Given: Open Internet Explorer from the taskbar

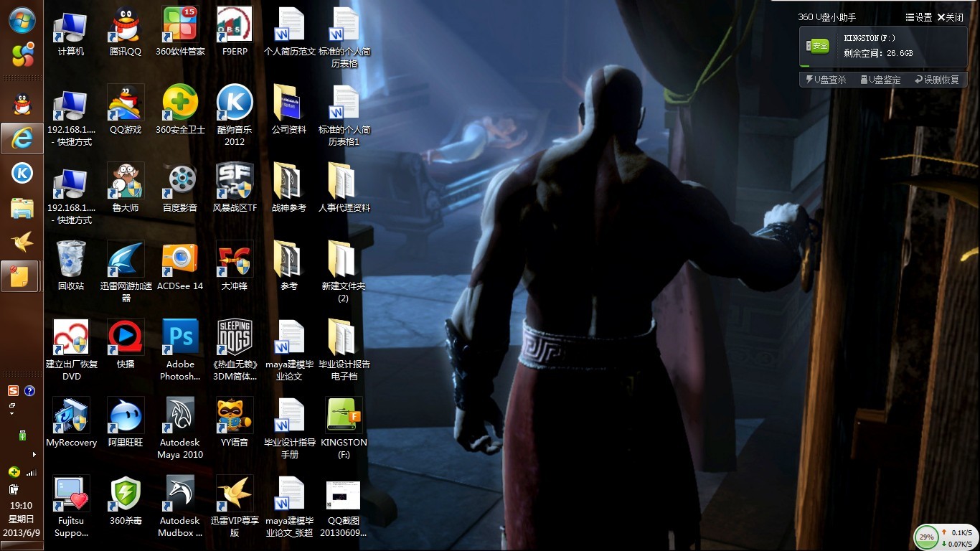Looking at the screenshot, I should point(22,138).
